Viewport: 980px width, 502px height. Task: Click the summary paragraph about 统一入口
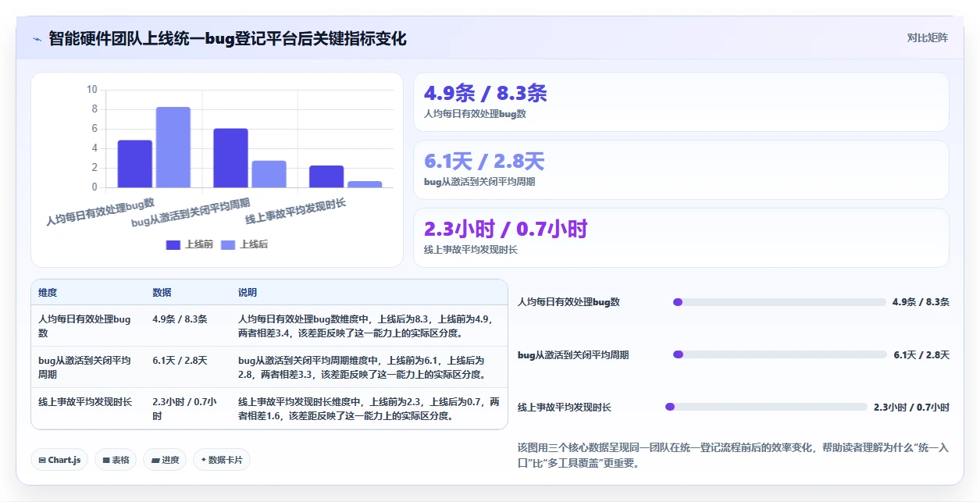coord(732,455)
